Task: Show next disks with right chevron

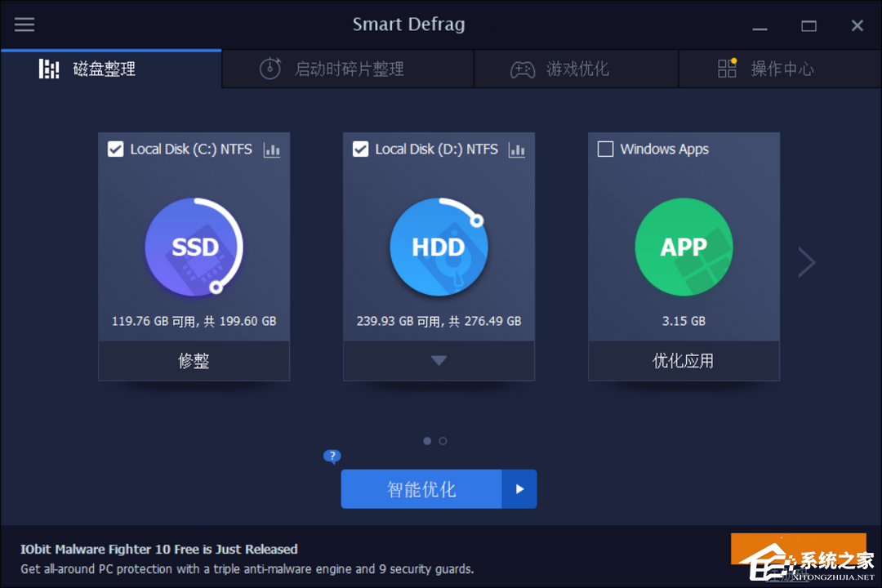Action: [x=807, y=261]
